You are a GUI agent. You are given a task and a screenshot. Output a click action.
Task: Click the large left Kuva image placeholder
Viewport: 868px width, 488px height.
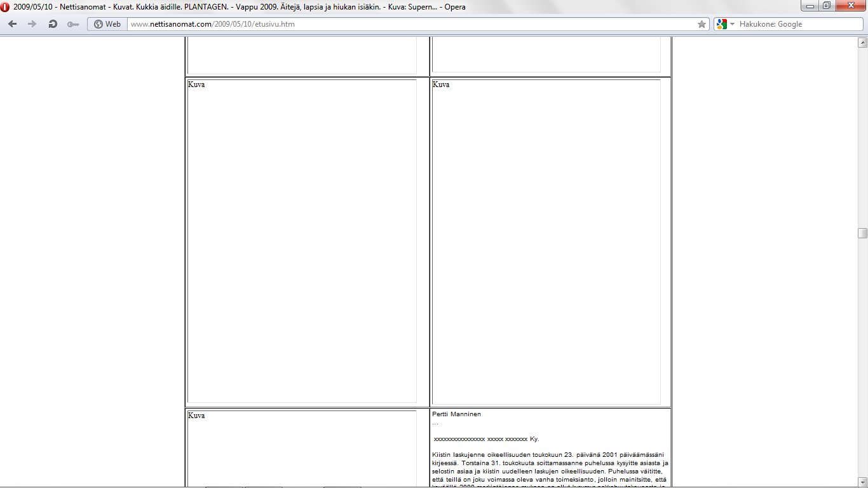coord(302,241)
